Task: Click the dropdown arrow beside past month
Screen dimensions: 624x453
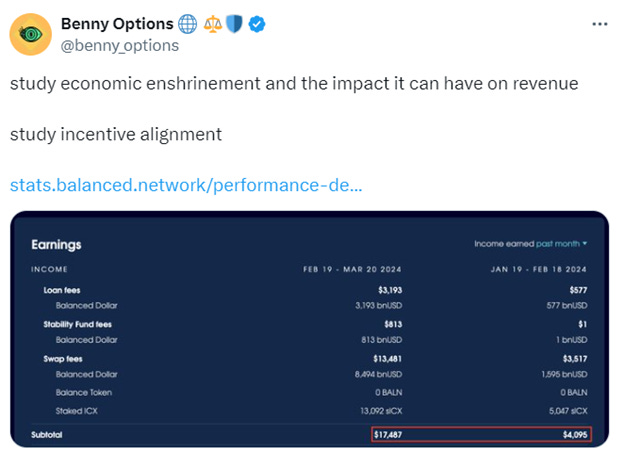Action: point(585,243)
